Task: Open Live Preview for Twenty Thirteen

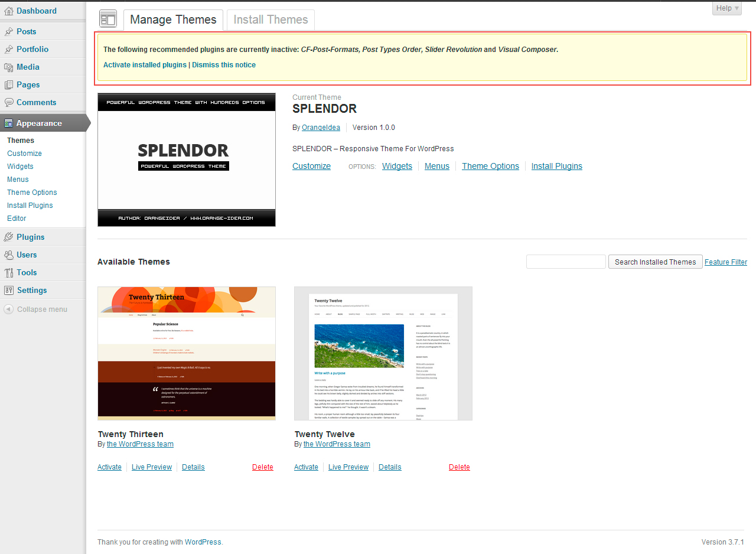Action: tap(152, 467)
